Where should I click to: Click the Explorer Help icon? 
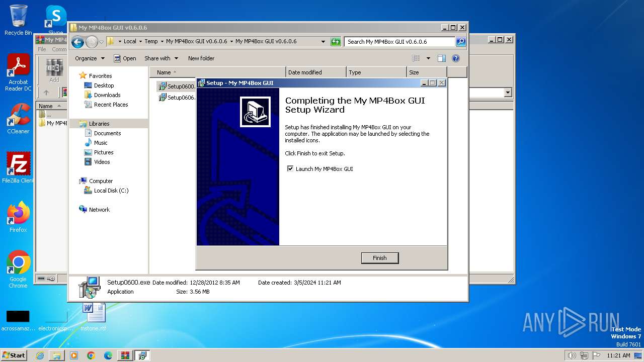point(456,58)
